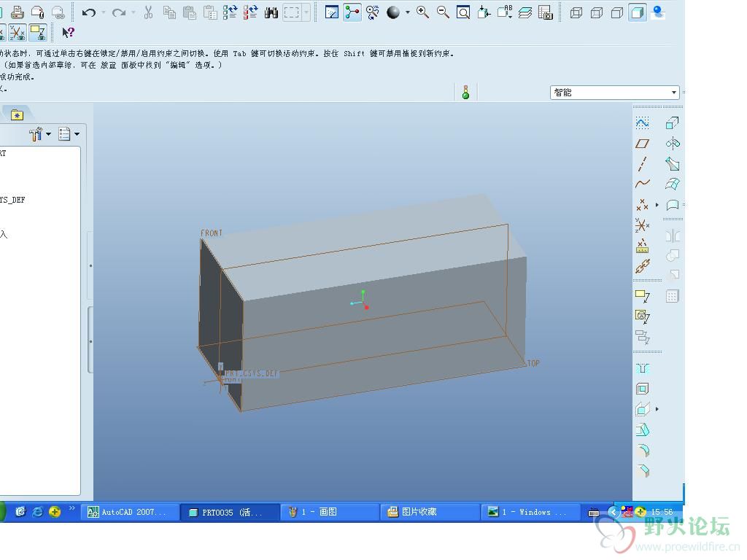747x560 pixels.
Task: Select the Datum Axis tool
Action: 642,164
